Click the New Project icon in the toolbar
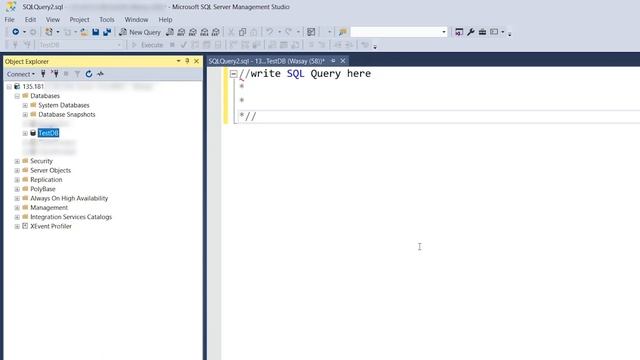Viewport: 640px width, 360px height. [49, 32]
